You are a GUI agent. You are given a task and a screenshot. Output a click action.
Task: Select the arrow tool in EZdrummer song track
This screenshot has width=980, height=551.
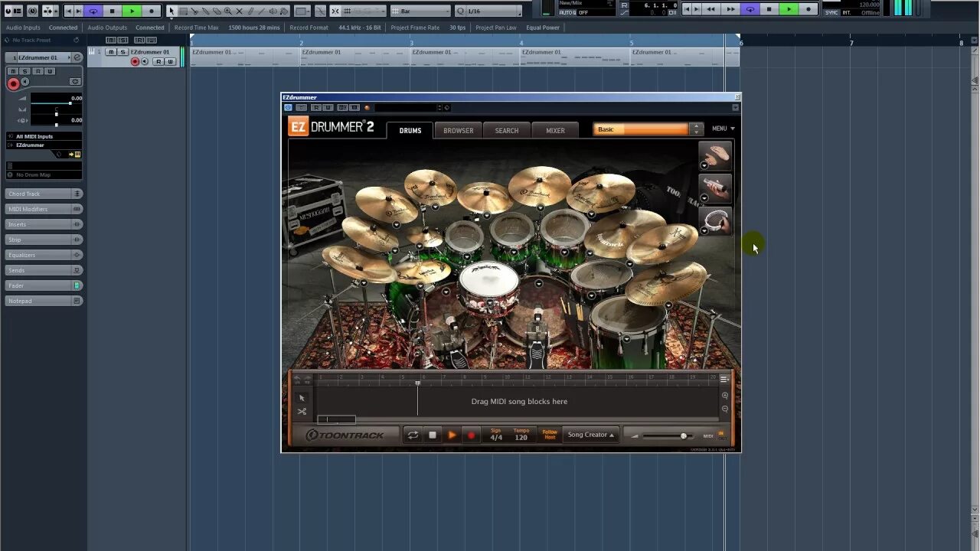(302, 398)
